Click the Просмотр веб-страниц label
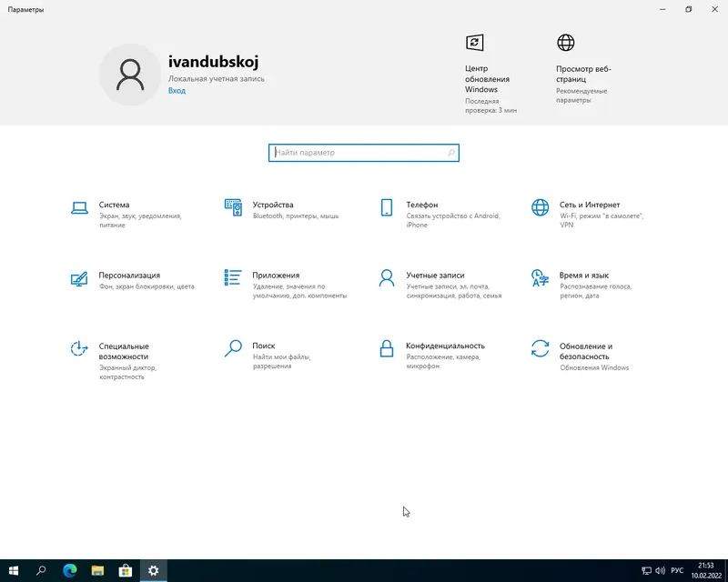 pyautogui.click(x=583, y=74)
